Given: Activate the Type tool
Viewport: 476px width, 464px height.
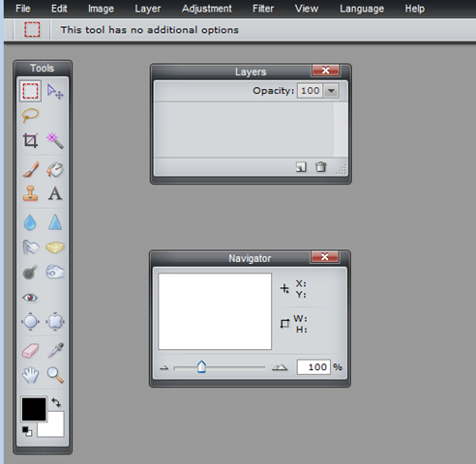Looking at the screenshot, I should coord(55,193).
